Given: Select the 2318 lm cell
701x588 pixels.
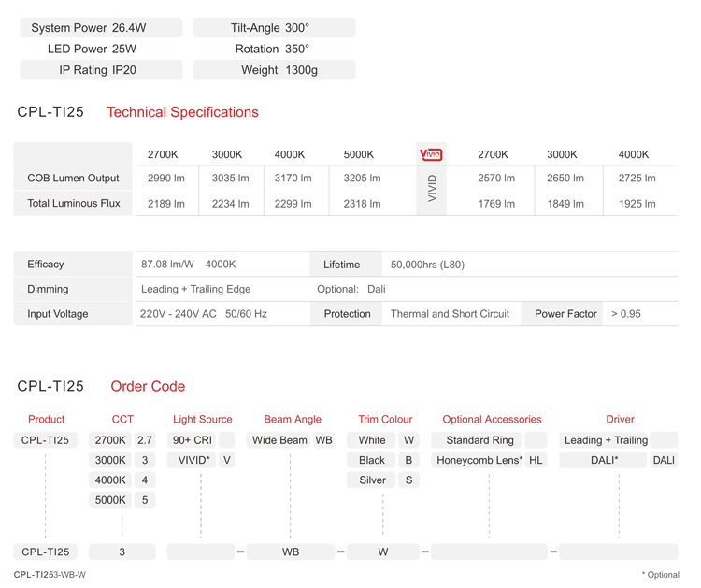Looking at the screenshot, I should (x=362, y=204).
